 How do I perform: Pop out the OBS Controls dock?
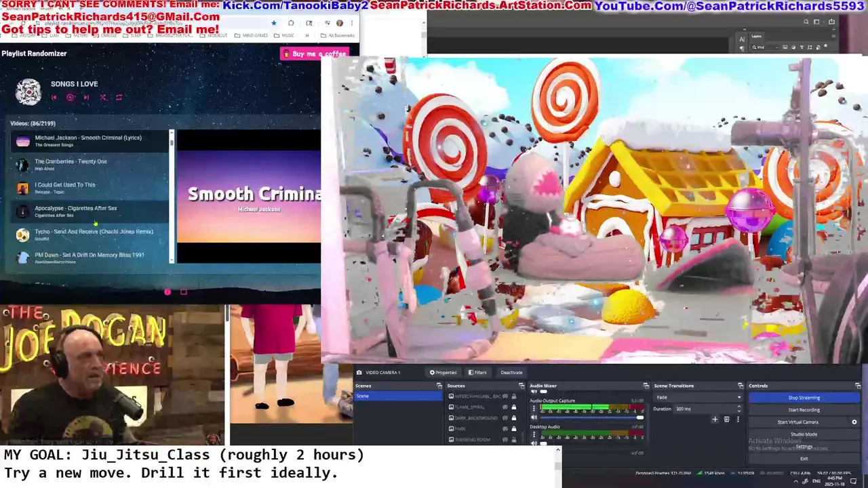[858, 386]
